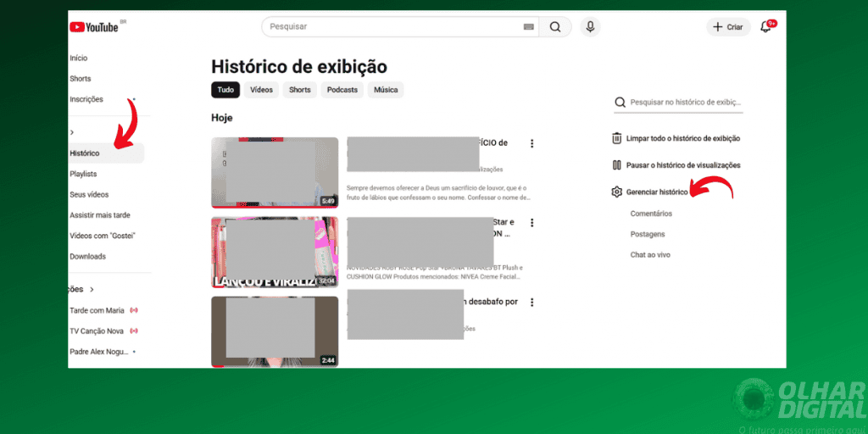
Task: Click the search history input field
Action: (x=686, y=103)
